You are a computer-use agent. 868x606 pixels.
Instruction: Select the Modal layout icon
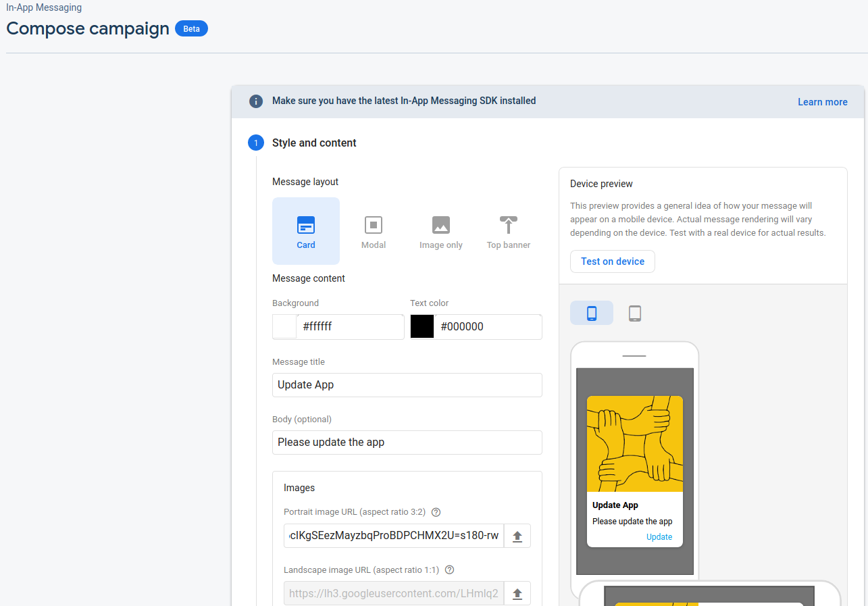tap(374, 225)
